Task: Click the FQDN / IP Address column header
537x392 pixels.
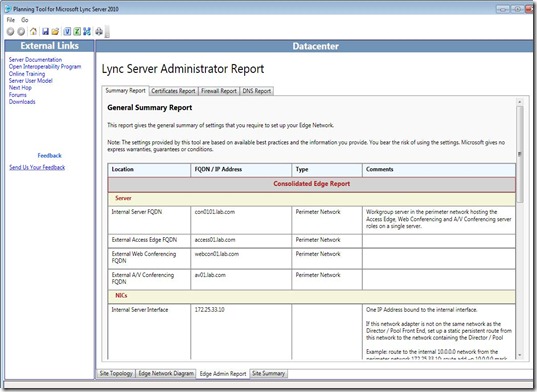Action: click(241, 169)
